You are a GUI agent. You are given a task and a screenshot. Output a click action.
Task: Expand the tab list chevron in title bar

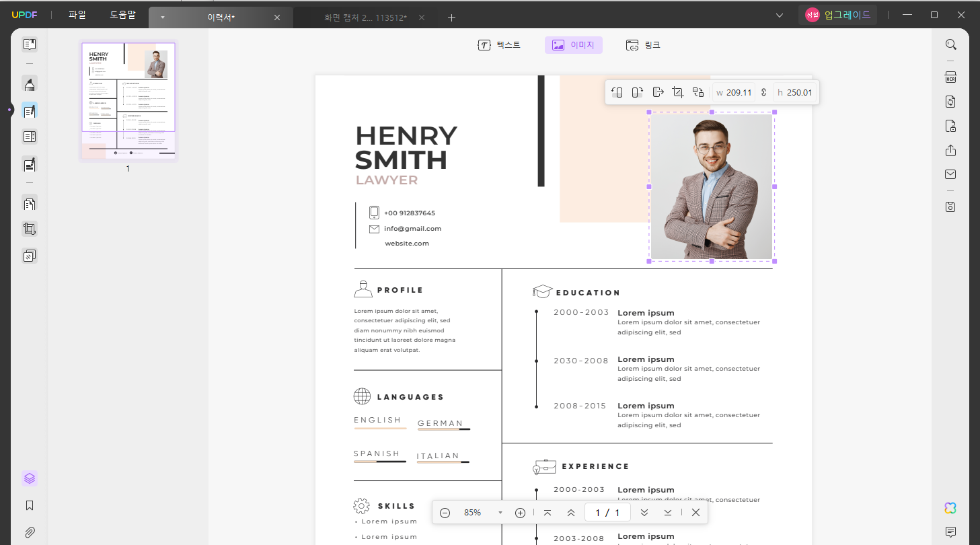(780, 15)
